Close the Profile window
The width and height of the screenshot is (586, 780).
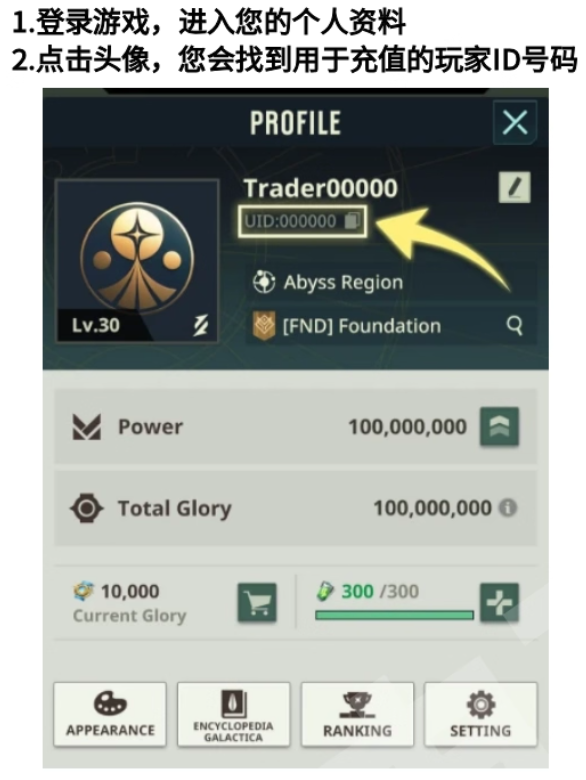[x=515, y=122]
